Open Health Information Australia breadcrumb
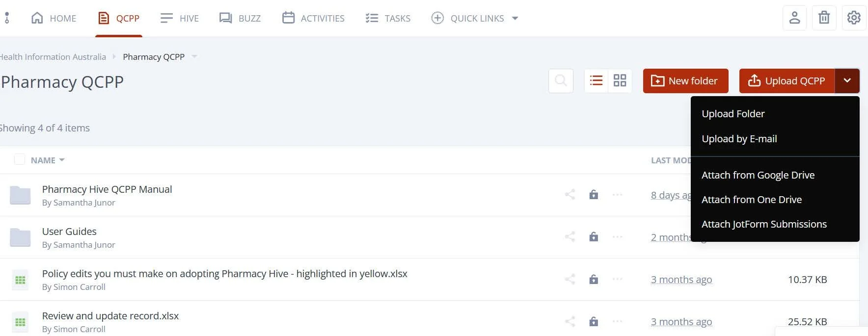 [52, 57]
